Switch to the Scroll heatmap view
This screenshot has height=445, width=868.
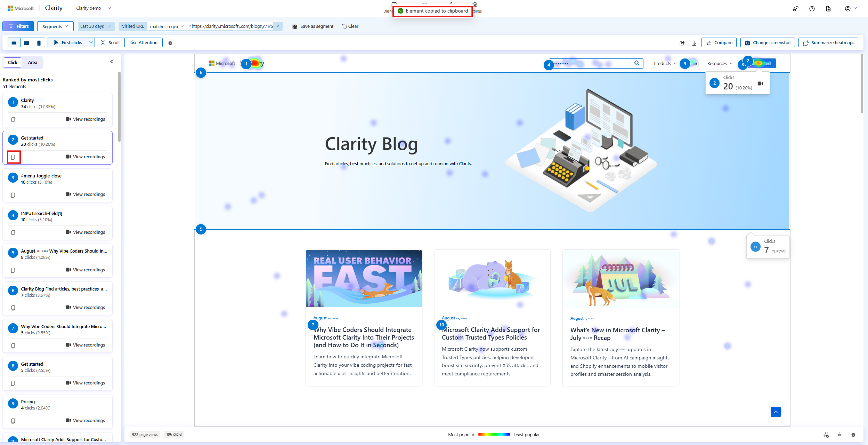(109, 42)
